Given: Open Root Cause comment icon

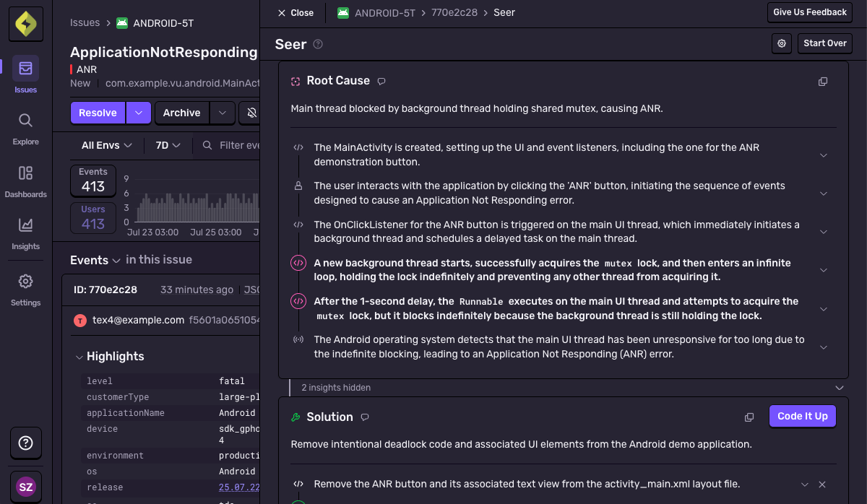Looking at the screenshot, I should point(381,81).
